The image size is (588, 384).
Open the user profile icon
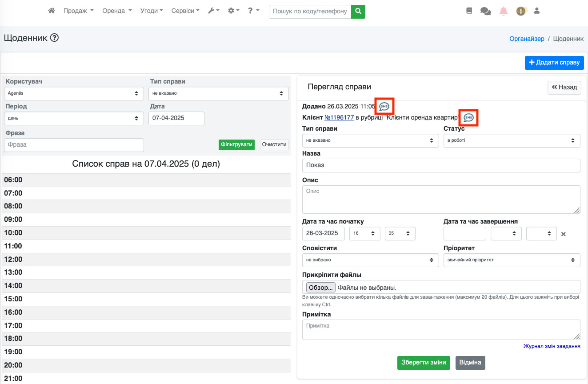536,11
